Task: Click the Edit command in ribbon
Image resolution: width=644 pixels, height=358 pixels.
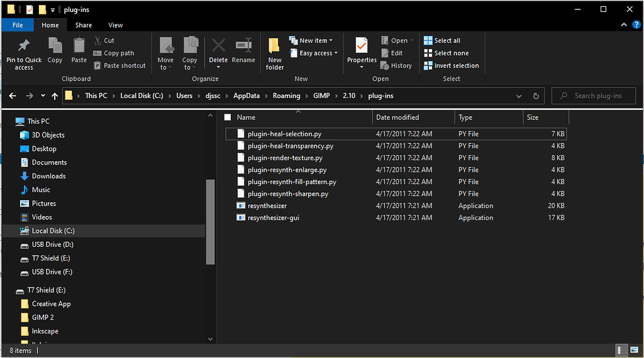Action: pos(392,53)
